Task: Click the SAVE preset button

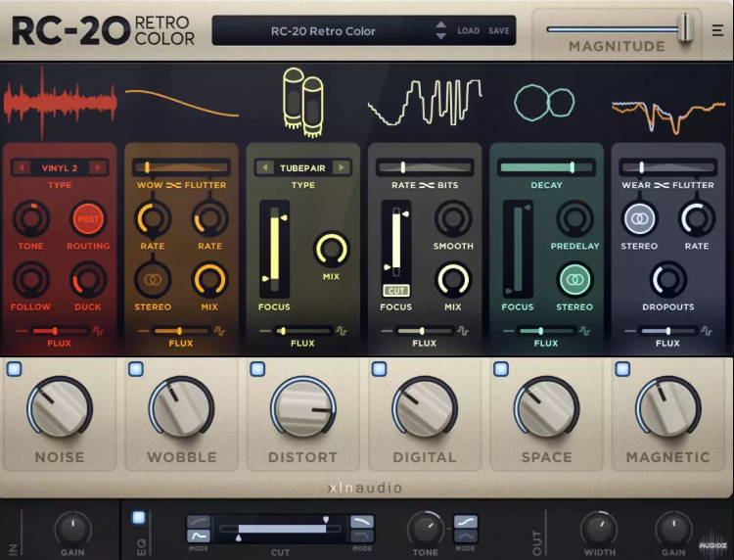Action: click(499, 31)
